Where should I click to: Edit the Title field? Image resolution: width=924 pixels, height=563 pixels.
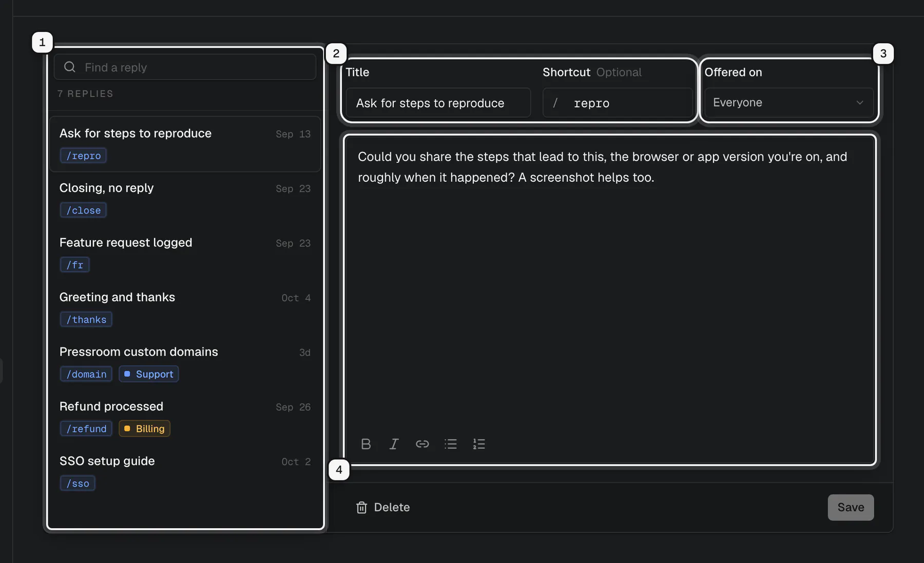[x=438, y=103]
